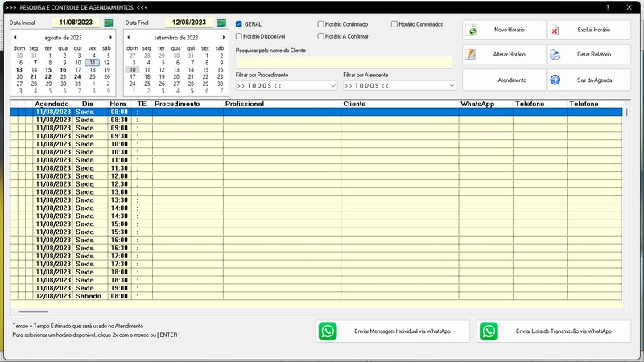
Task: Select the 11/08/2023 14:30 row
Action: (x=316, y=216)
